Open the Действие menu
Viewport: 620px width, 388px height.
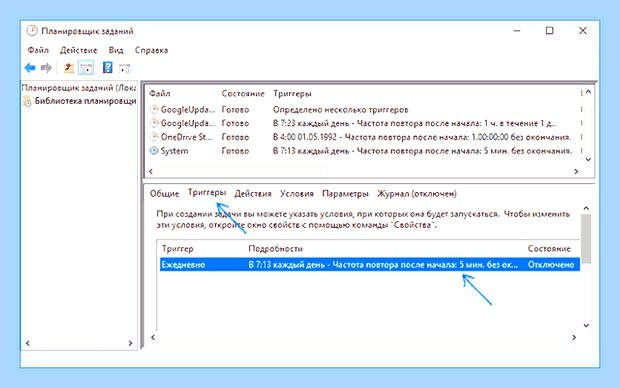[x=79, y=50]
